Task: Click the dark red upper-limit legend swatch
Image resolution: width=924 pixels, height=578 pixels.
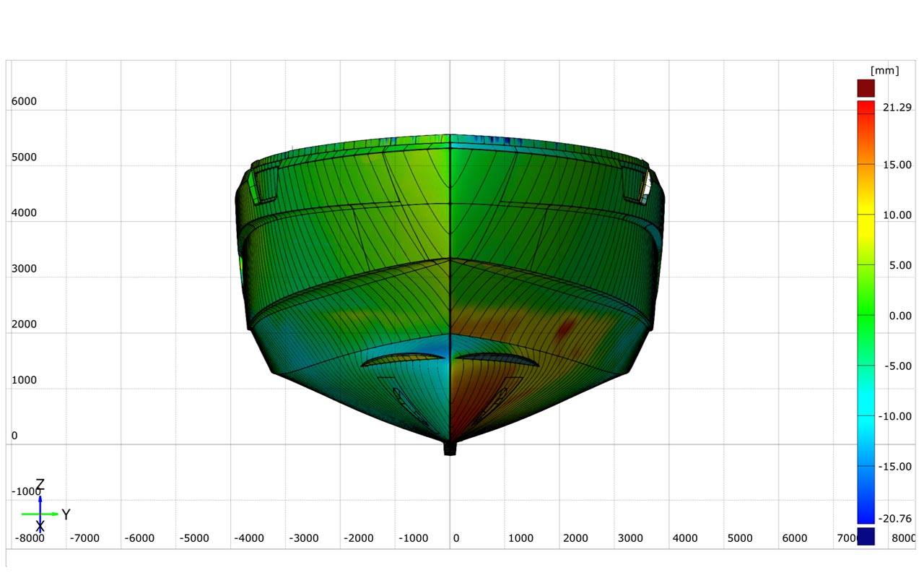Action: pyautogui.click(x=866, y=88)
